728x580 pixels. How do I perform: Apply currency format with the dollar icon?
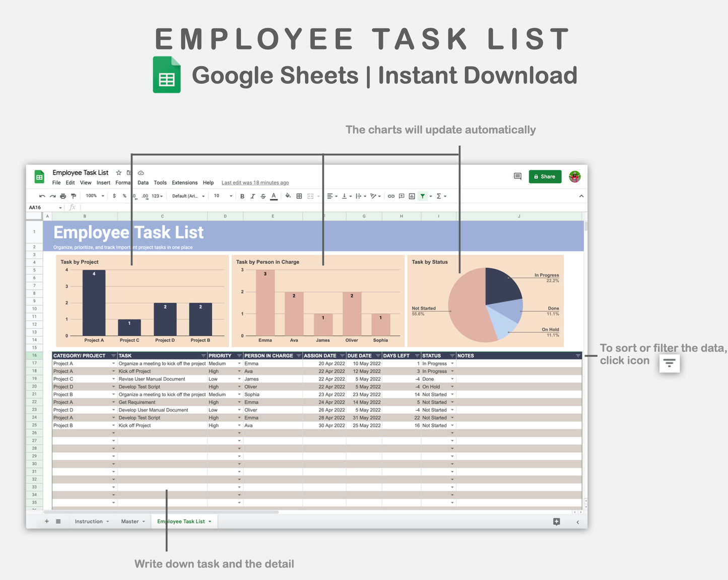(114, 196)
